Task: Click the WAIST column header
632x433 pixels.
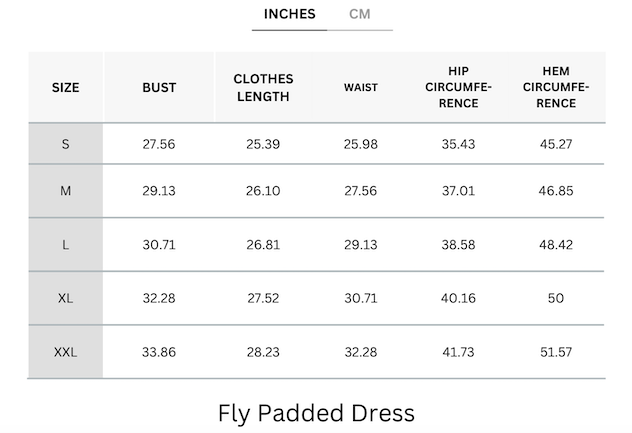Action: 361,88
